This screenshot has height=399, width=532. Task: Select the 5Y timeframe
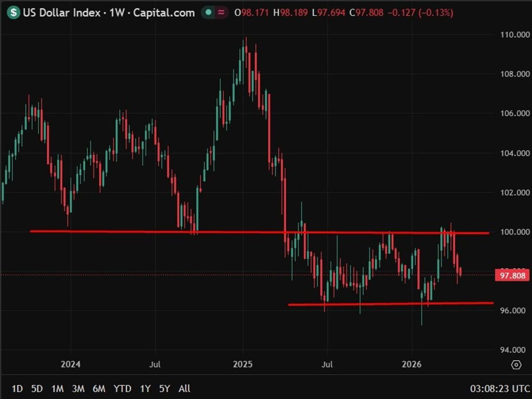tap(164, 388)
